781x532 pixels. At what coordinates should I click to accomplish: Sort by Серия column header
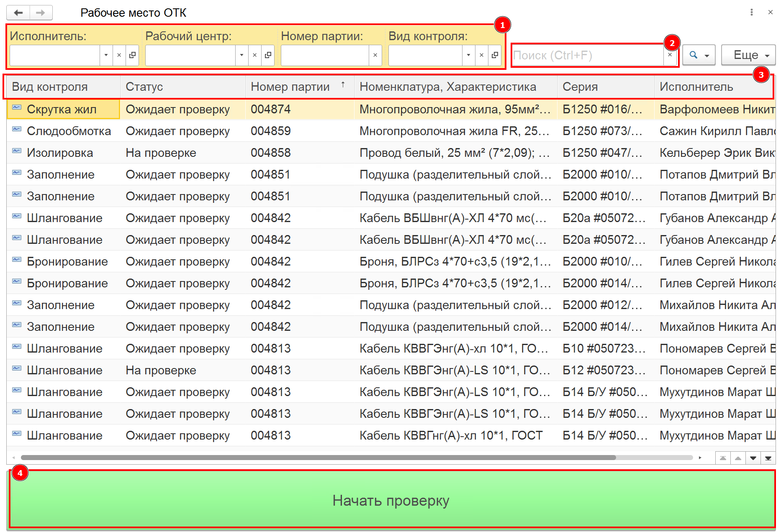click(x=606, y=87)
